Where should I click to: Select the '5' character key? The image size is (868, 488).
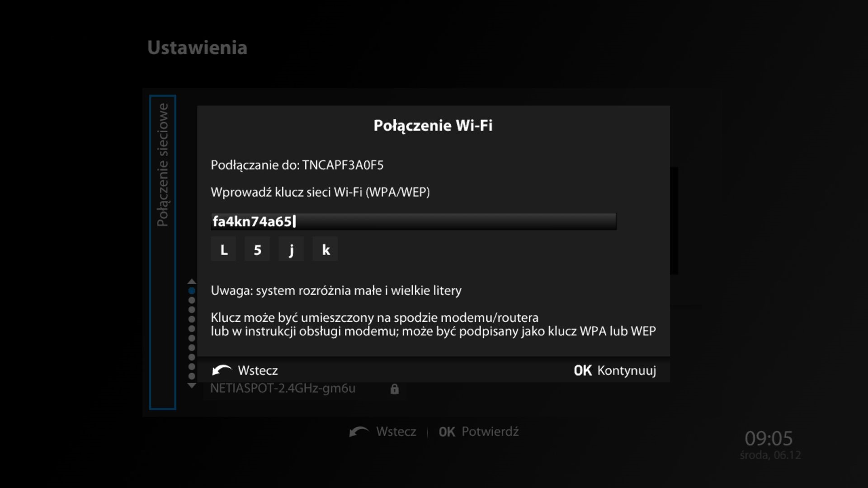click(x=257, y=249)
